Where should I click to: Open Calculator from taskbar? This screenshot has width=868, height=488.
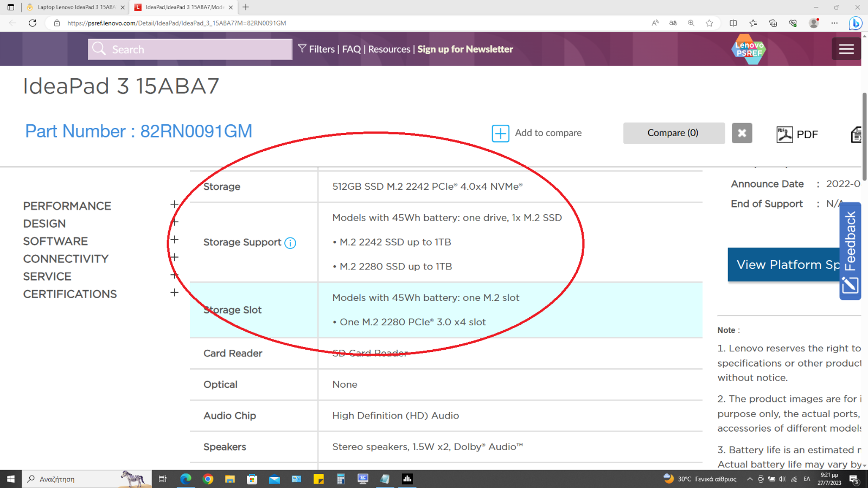(x=341, y=479)
